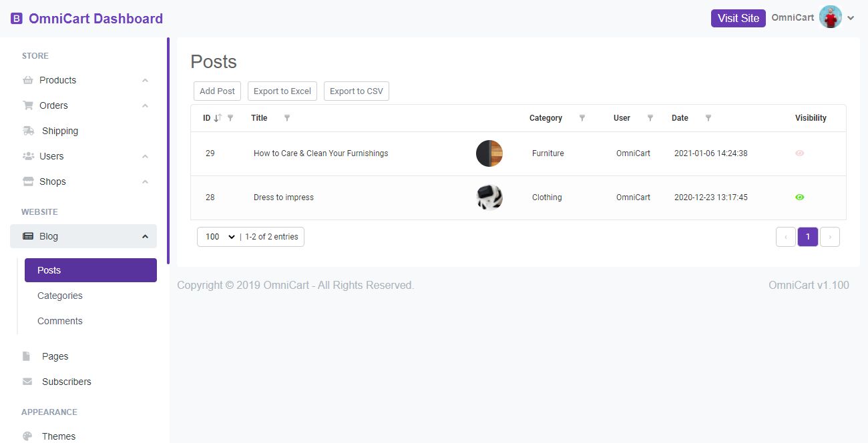Open the Title column filter icon
The height and width of the screenshot is (443, 868).
287,118
